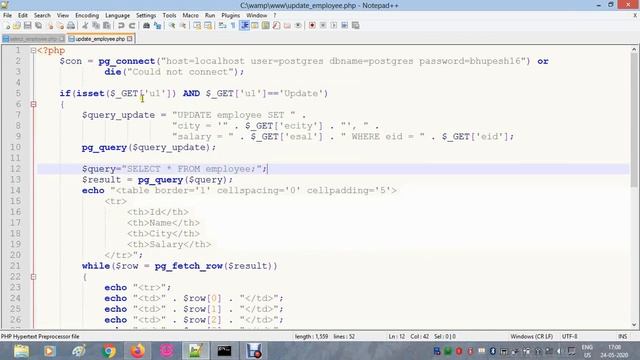Toggle INS insert mode in status bar

[x=622, y=336]
